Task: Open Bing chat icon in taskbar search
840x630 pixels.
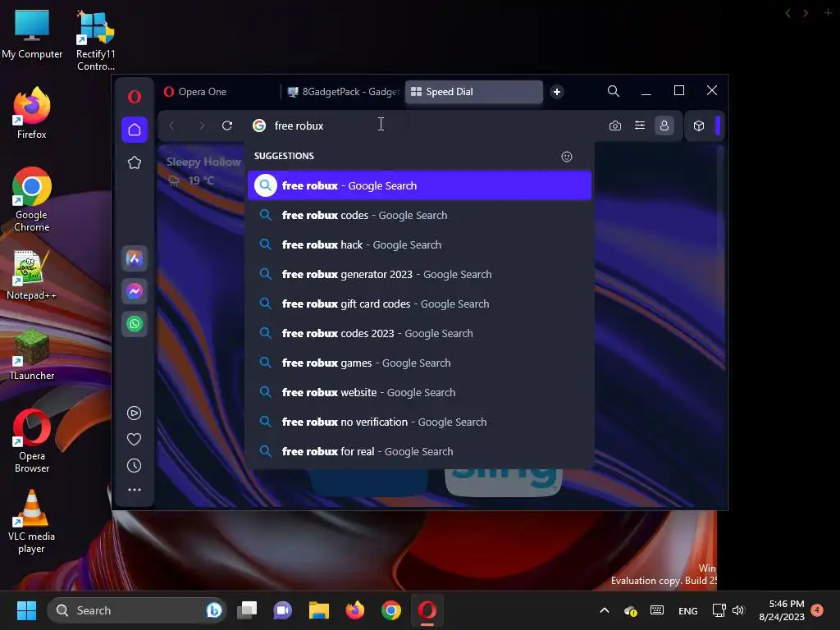Action: coord(214,610)
